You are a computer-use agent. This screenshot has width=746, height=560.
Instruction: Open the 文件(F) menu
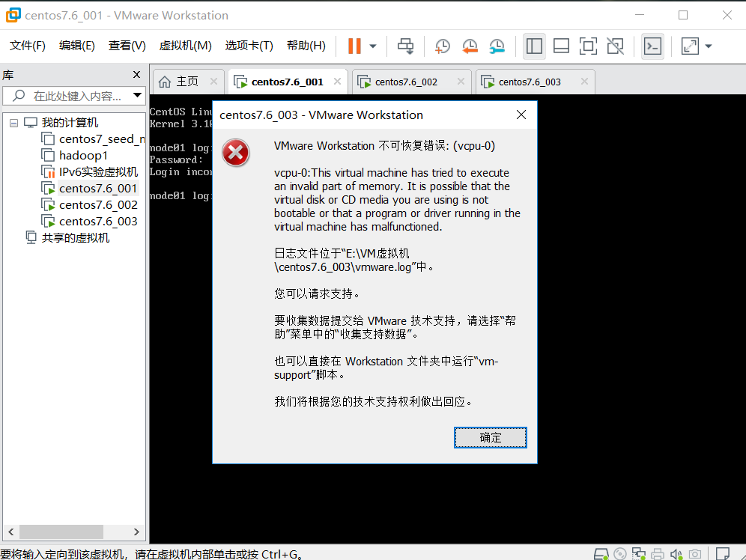(28, 46)
